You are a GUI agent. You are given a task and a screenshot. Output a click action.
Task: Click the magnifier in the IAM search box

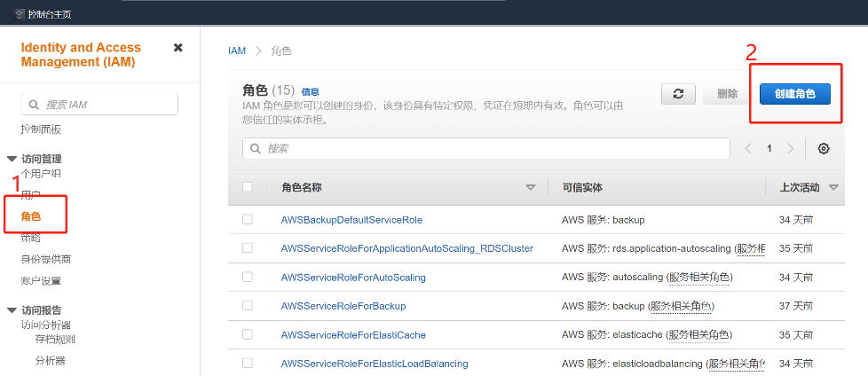coord(33,105)
